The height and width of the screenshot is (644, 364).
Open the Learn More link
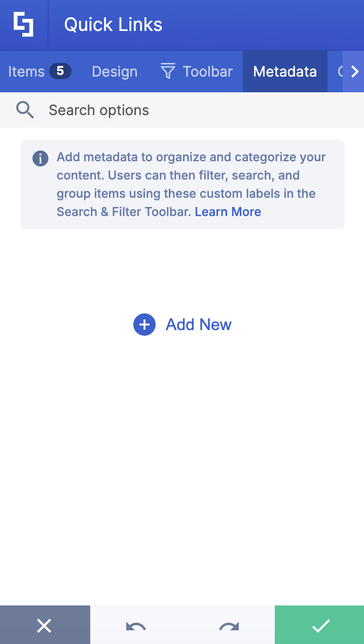pos(228,211)
